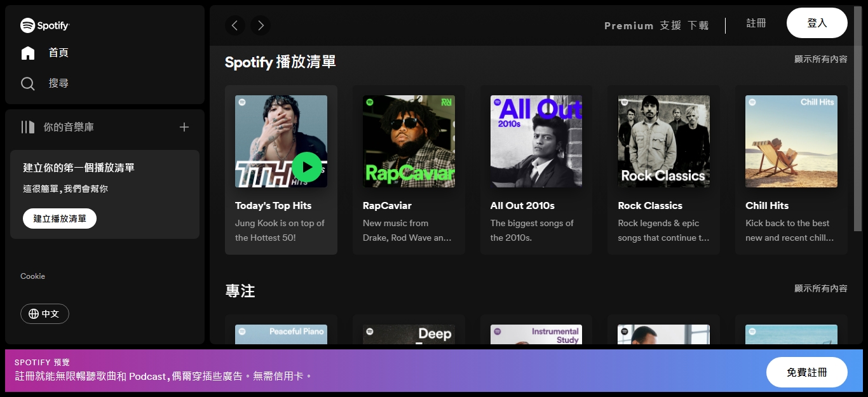Click the 你的音樂庫 library icon
The width and height of the screenshot is (868, 397).
tap(28, 127)
